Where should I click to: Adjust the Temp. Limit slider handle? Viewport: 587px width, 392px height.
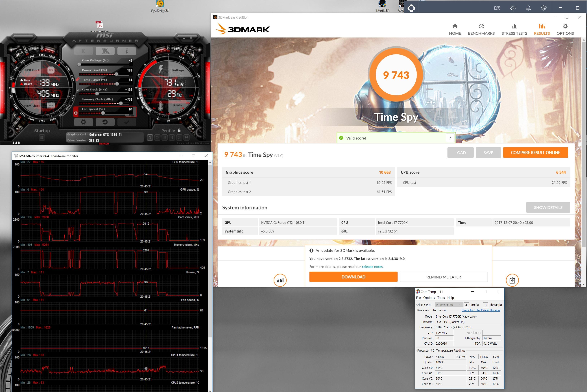[117, 84]
